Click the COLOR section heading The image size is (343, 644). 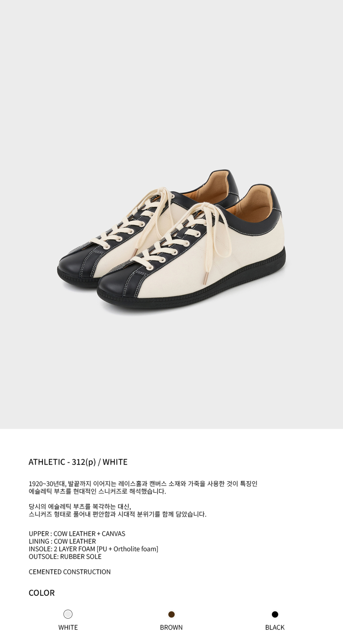(41, 593)
